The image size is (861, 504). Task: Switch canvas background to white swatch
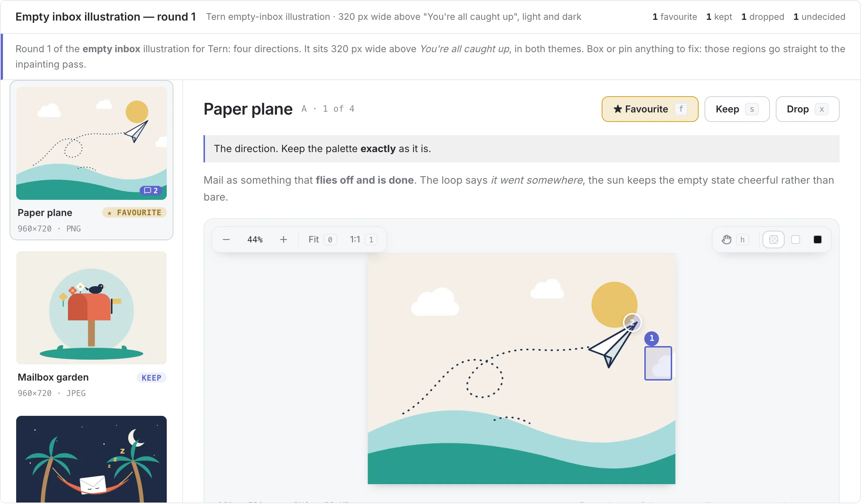pyautogui.click(x=796, y=240)
